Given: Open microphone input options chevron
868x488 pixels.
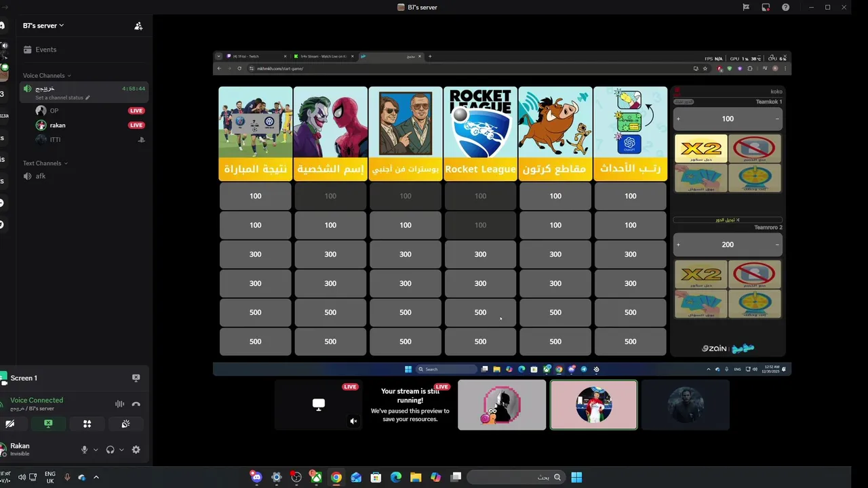Looking at the screenshot, I should tap(96, 449).
